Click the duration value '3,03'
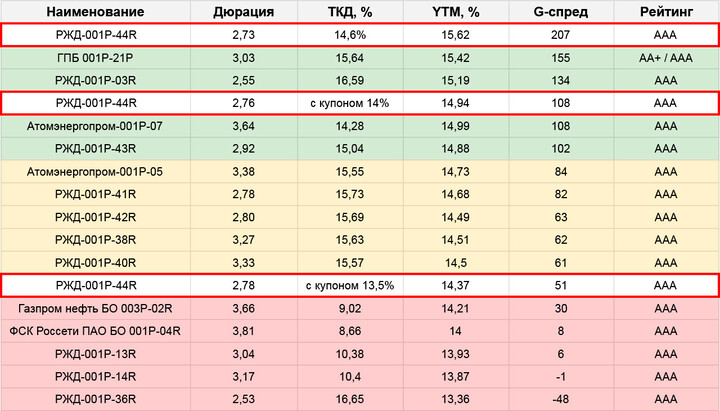The image size is (720, 411). point(243,58)
